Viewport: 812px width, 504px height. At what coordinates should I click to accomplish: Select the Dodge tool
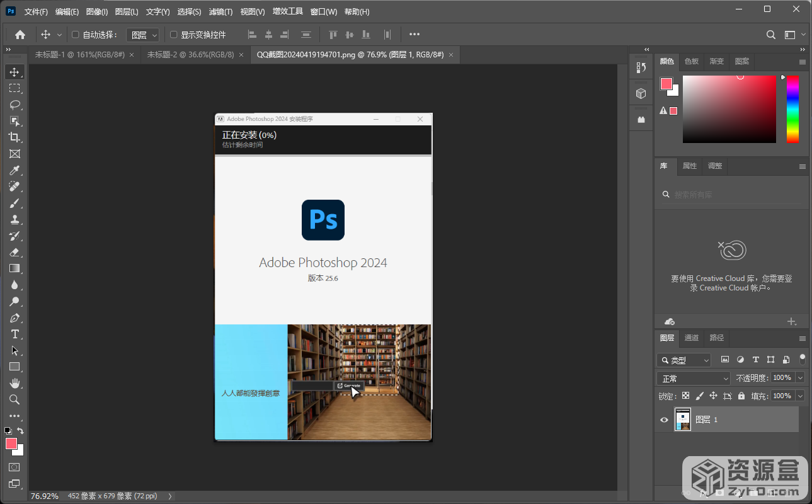pos(14,301)
